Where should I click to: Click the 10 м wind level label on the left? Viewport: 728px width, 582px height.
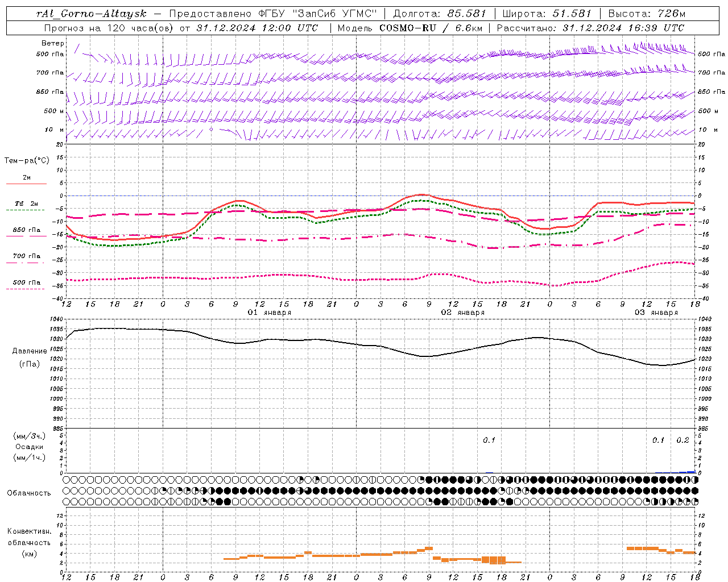54,130
